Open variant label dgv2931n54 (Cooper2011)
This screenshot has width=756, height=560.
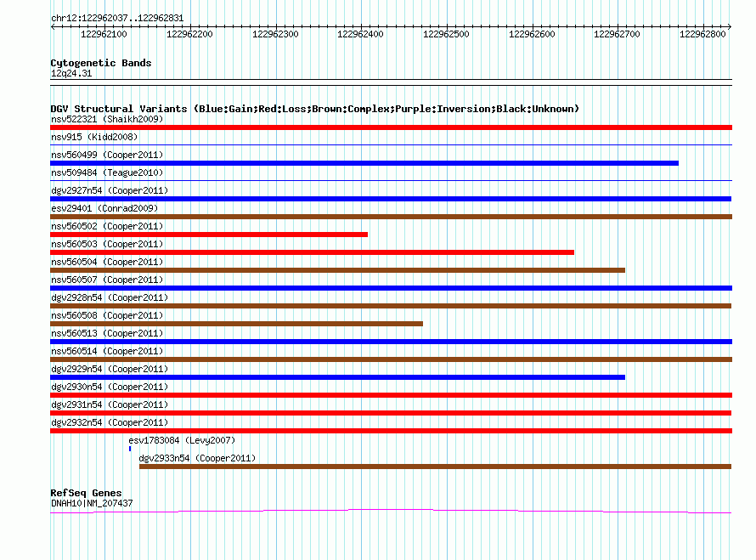point(110,404)
